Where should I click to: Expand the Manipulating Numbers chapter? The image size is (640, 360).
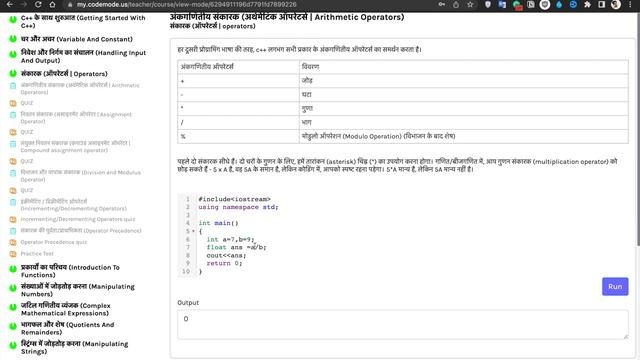(78, 290)
